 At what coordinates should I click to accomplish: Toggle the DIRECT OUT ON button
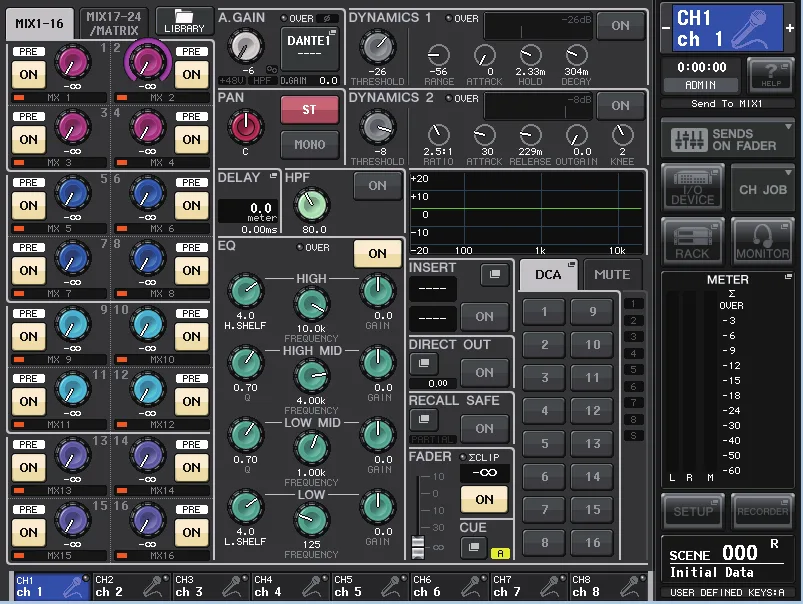click(484, 372)
